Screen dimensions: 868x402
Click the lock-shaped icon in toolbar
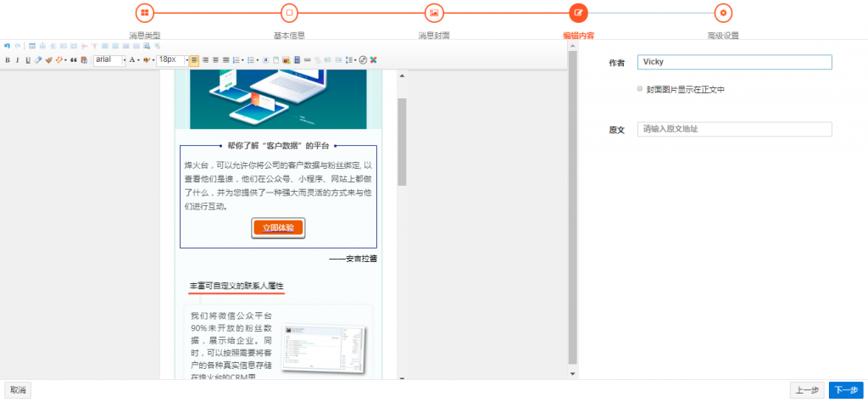tap(265, 60)
